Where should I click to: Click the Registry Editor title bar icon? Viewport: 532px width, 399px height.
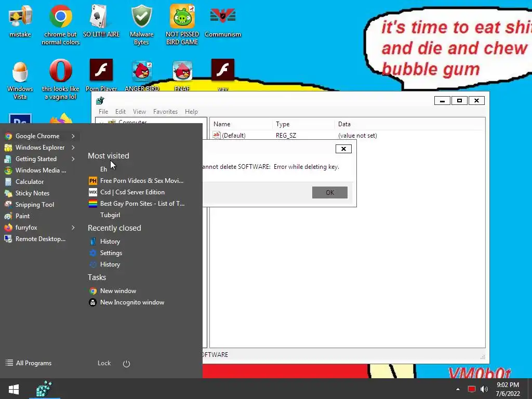100,100
